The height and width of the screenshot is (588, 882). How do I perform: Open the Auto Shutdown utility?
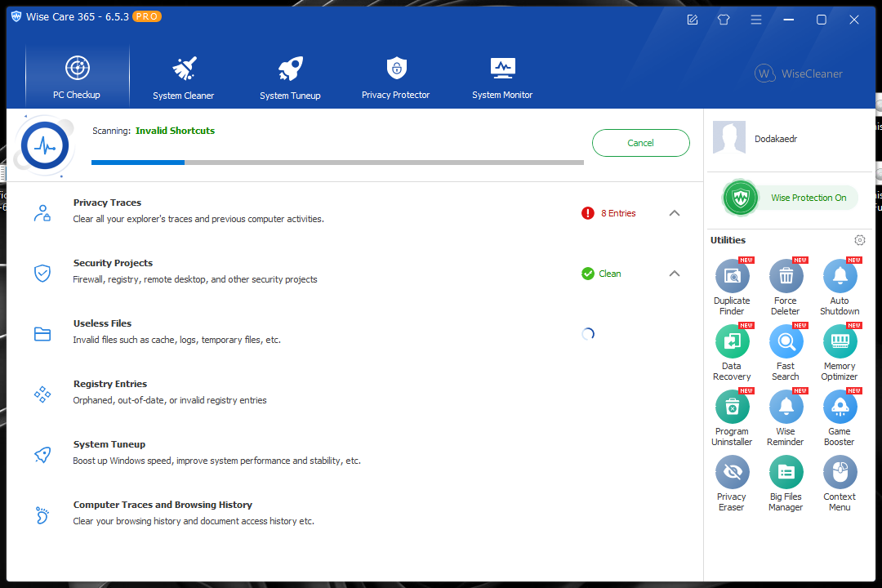[840, 287]
